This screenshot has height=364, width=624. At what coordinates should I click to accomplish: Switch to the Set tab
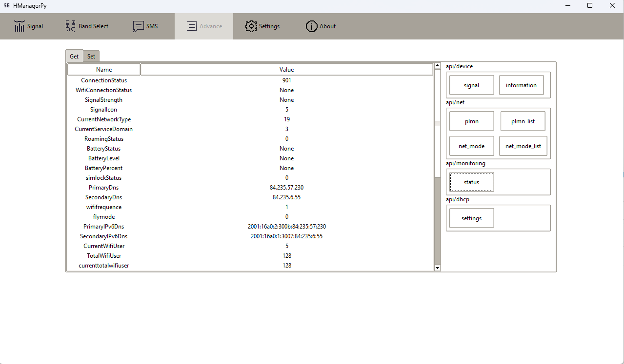pos(91,56)
